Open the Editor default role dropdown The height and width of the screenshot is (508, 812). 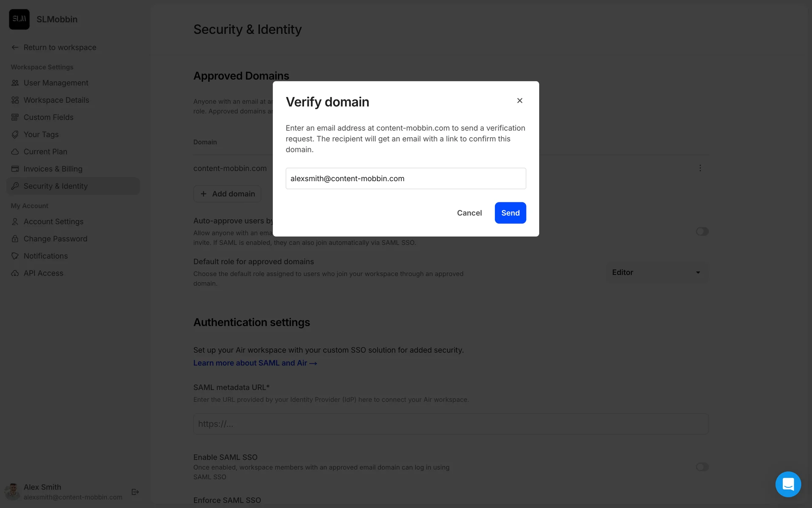click(657, 273)
